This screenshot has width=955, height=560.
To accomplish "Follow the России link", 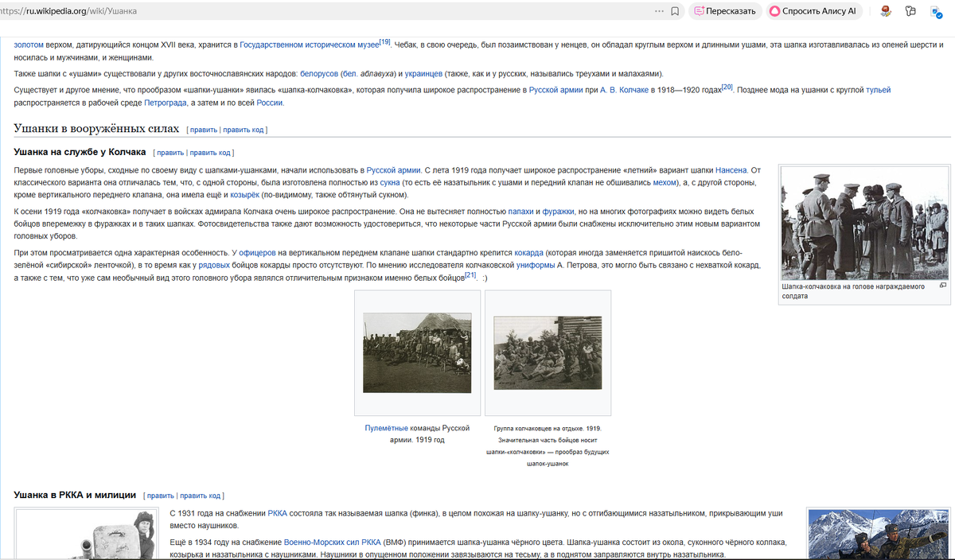I will coord(270,103).
